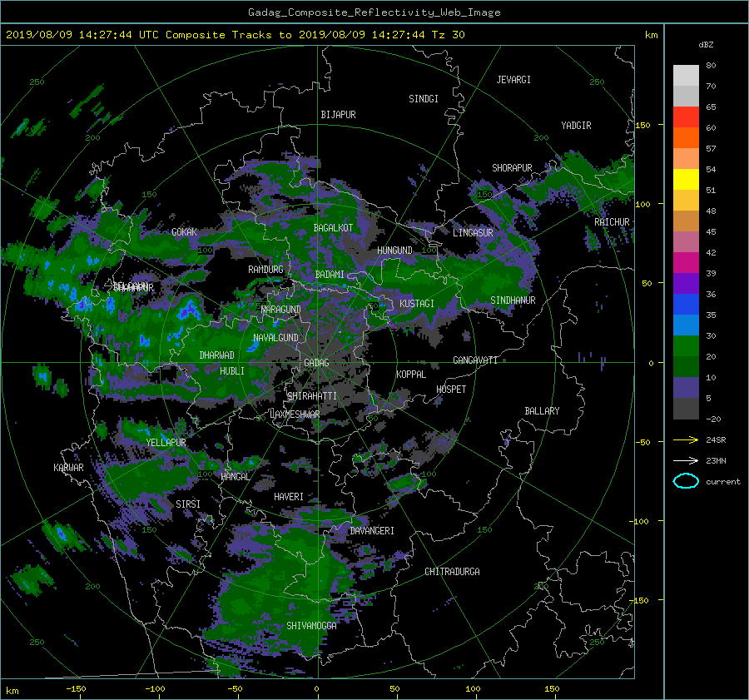Click the BAGALKOT city label
The height and width of the screenshot is (700, 749).
(333, 228)
